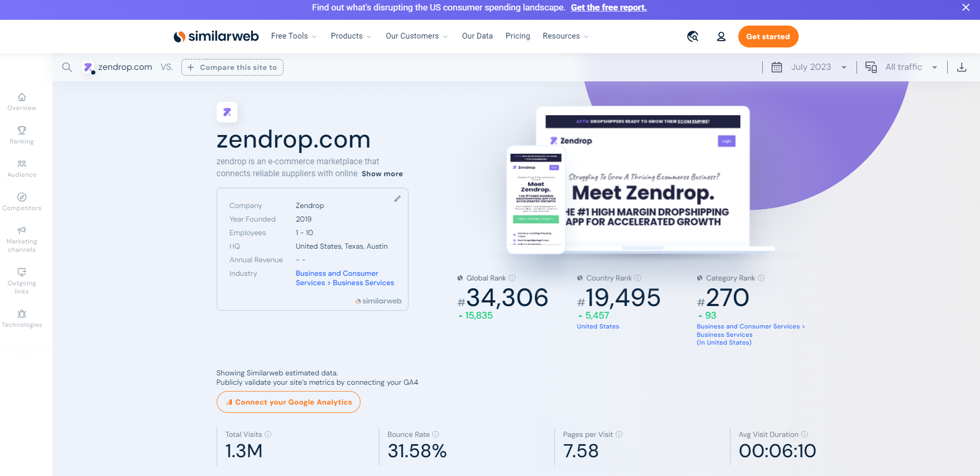Open the Ranking sidebar section
Screen dimensions: 980x476
click(21, 135)
